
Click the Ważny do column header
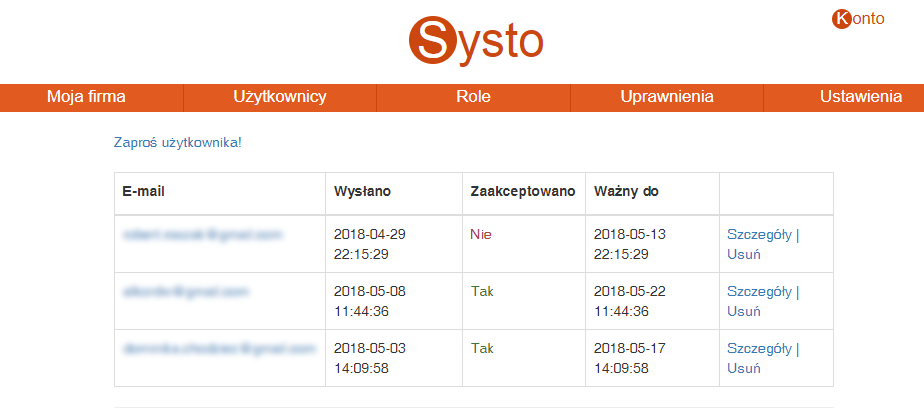click(x=626, y=191)
